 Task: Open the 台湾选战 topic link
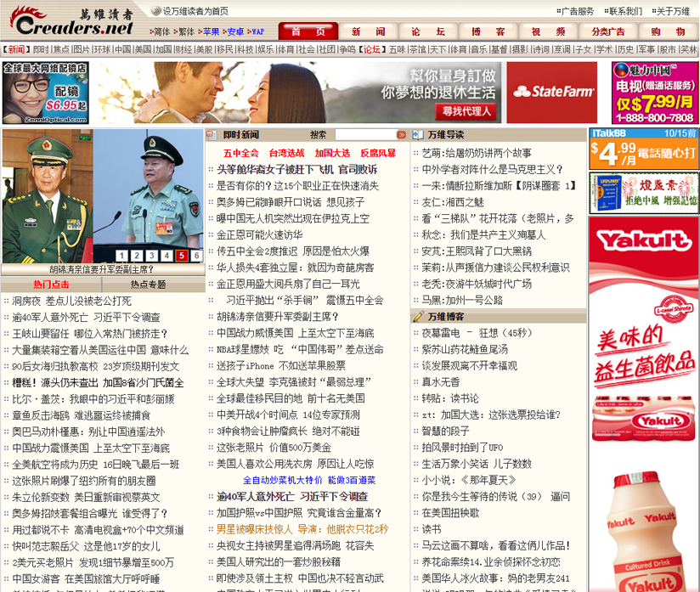[x=286, y=153]
